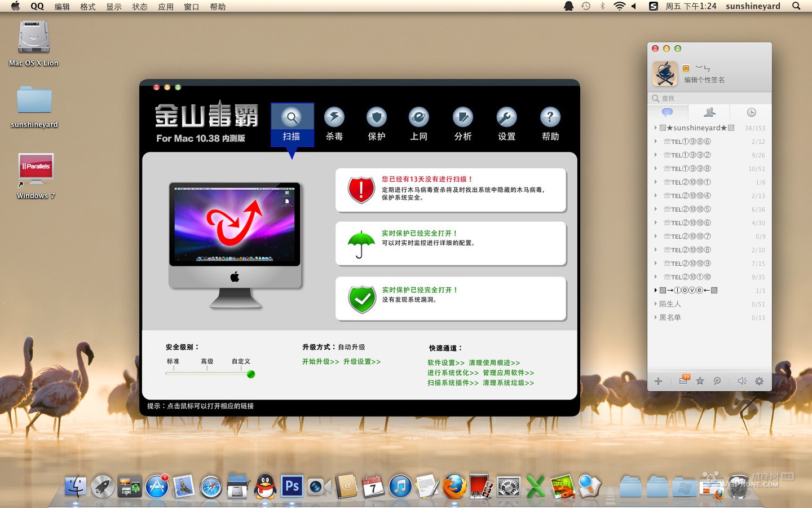Open Spotlight search magnifier icon

click(x=796, y=6)
